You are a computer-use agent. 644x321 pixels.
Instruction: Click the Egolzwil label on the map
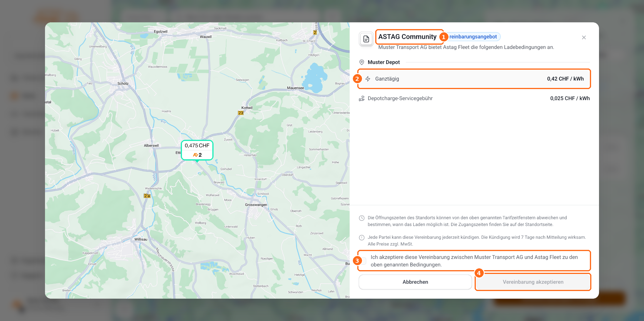[x=161, y=31]
